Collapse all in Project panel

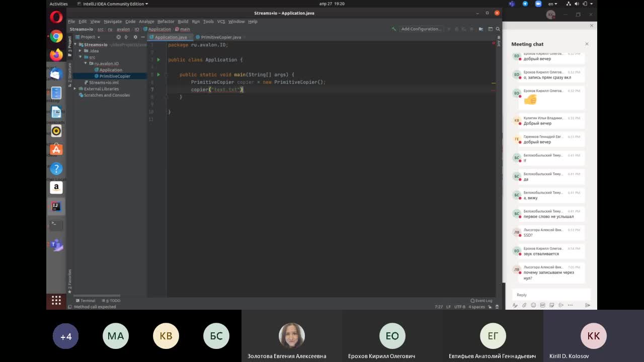coord(127,37)
